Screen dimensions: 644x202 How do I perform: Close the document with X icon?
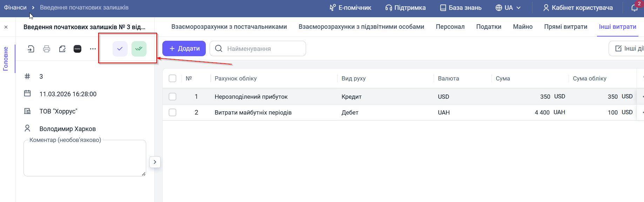(x=6, y=27)
